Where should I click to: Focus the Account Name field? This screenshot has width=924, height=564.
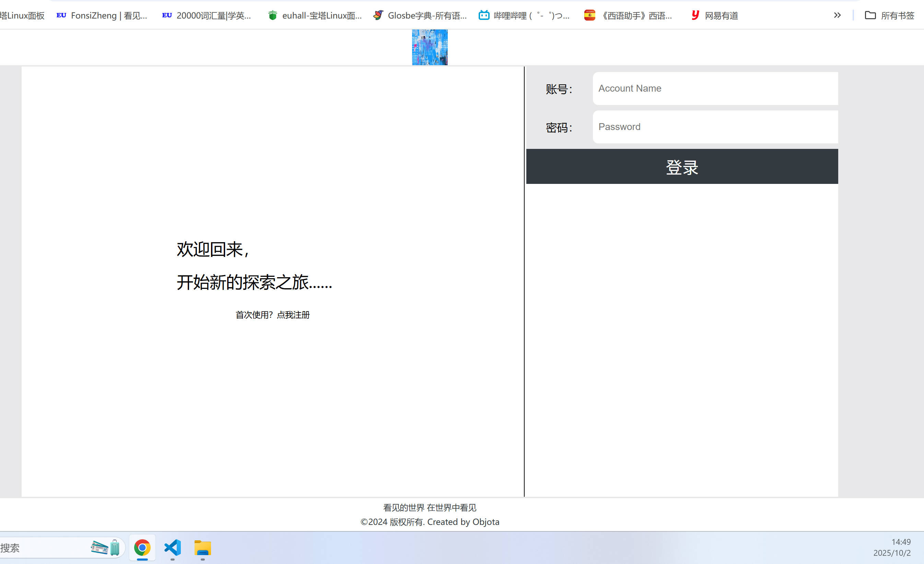715,89
